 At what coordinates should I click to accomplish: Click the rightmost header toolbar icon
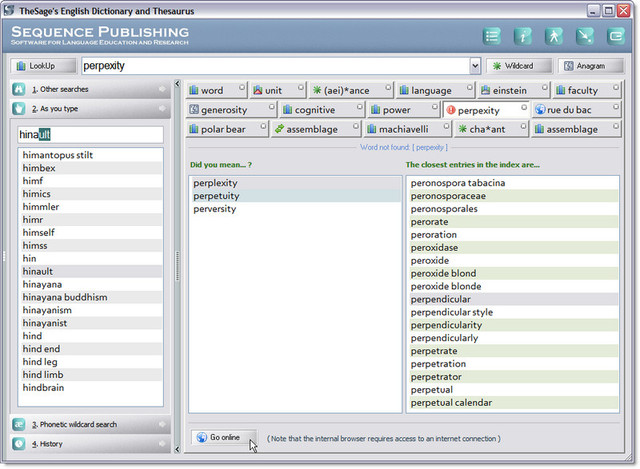616,36
